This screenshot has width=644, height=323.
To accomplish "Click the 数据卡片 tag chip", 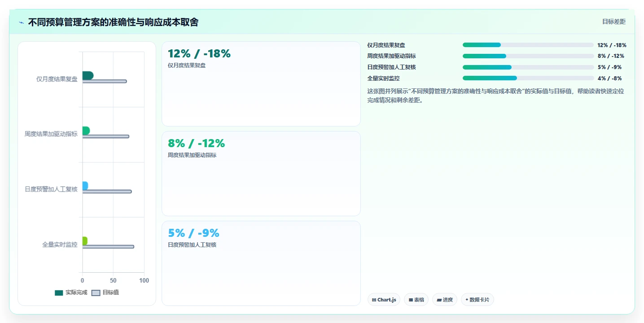I will (477, 300).
